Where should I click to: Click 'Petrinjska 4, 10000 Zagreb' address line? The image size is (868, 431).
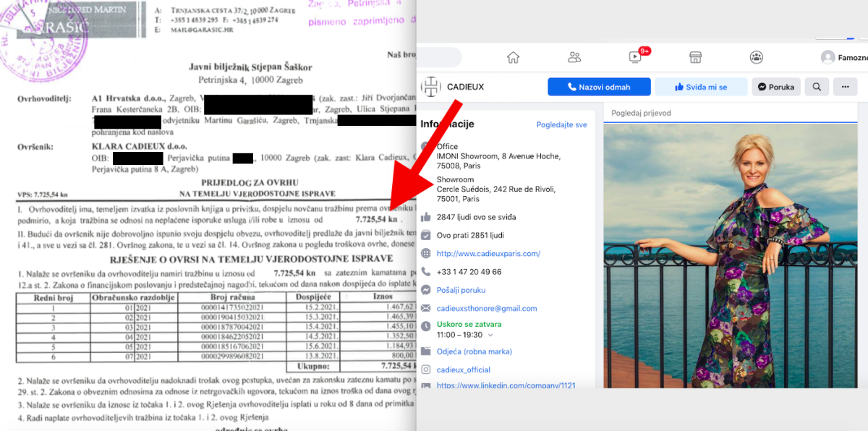250,80
